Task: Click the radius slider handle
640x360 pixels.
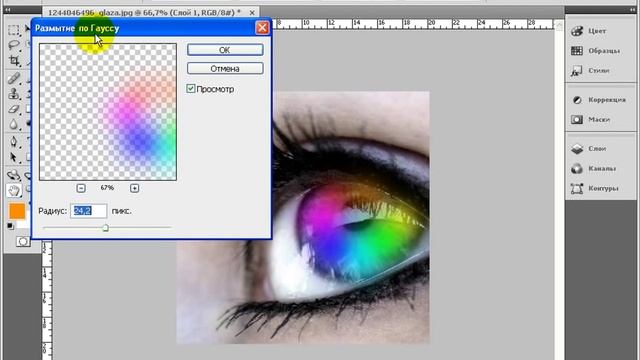Action: pos(105,228)
